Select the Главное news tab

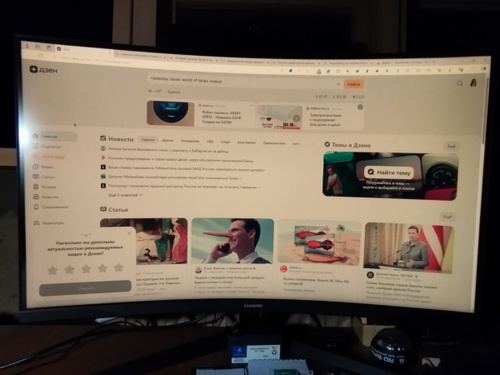pos(148,140)
